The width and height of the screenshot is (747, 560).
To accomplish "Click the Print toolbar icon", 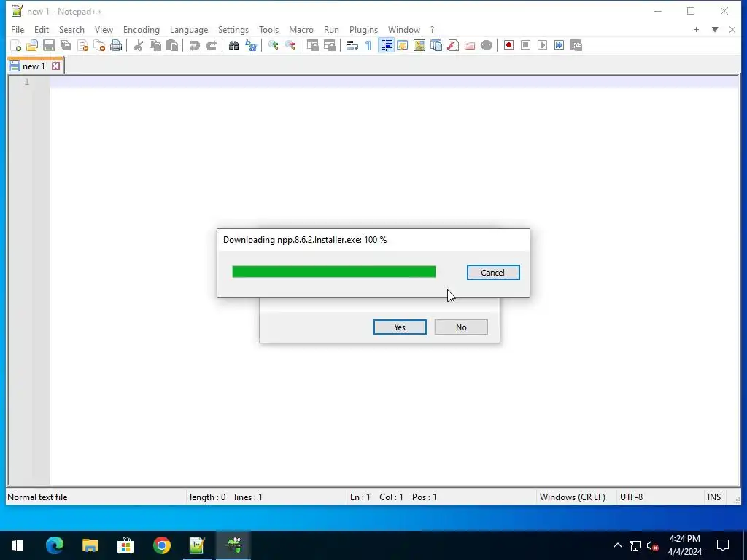I will coord(116,45).
